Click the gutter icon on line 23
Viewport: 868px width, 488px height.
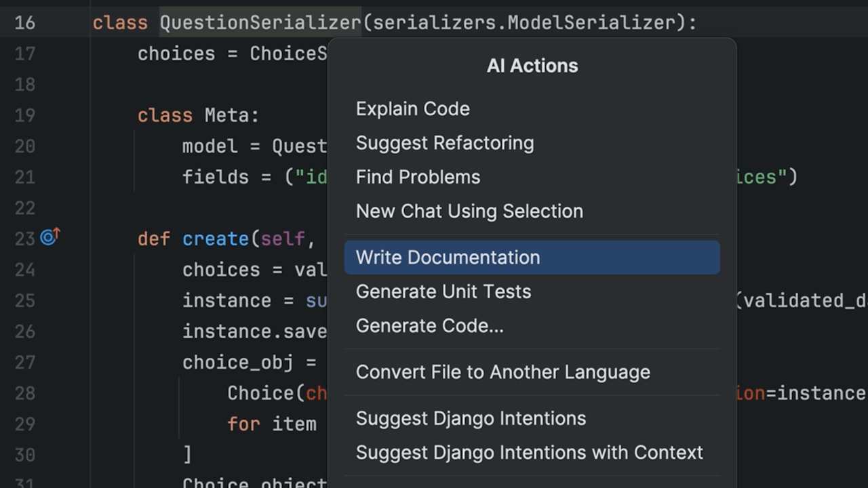pos(48,237)
